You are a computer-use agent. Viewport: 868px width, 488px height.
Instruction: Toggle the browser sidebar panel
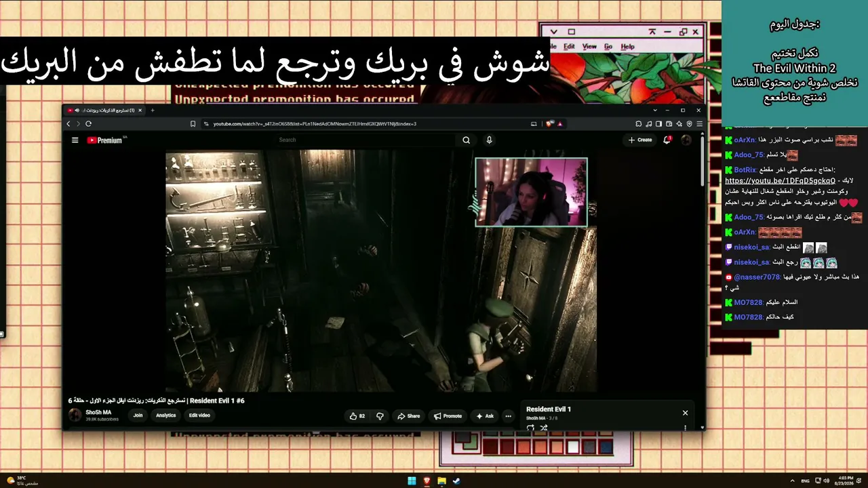click(659, 124)
